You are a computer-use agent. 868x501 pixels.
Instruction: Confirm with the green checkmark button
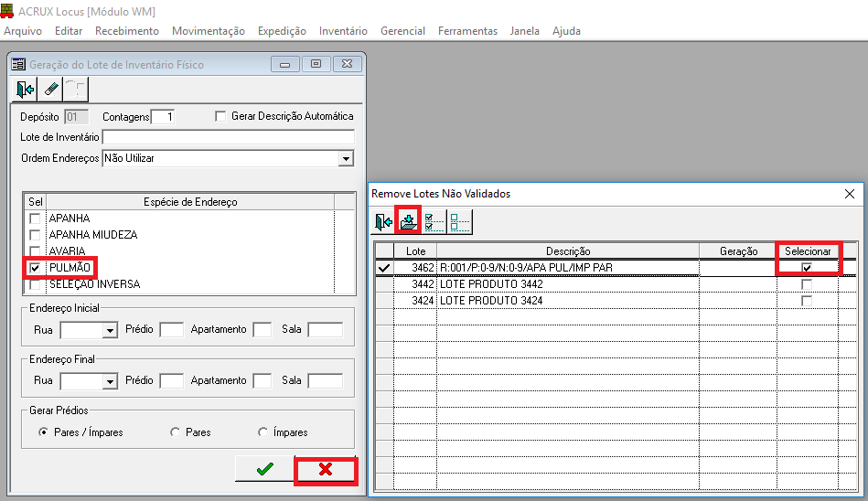pos(264,469)
